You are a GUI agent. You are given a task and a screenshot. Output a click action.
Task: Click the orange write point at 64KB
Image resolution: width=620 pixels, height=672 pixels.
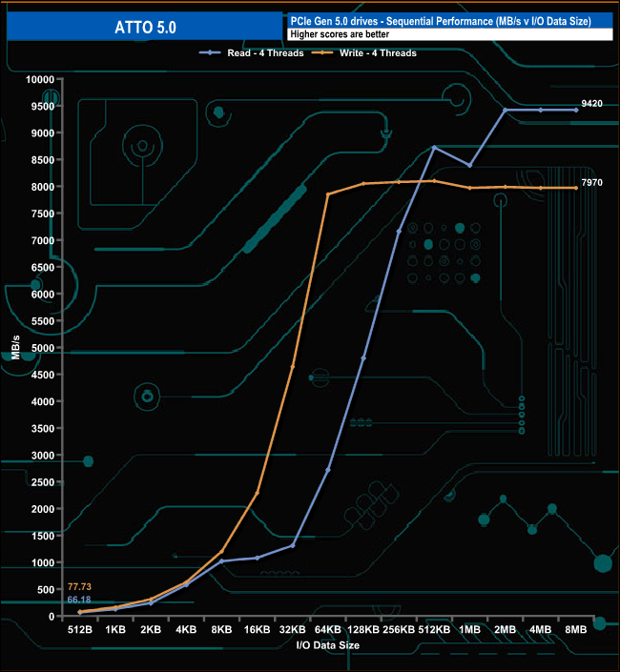(328, 194)
